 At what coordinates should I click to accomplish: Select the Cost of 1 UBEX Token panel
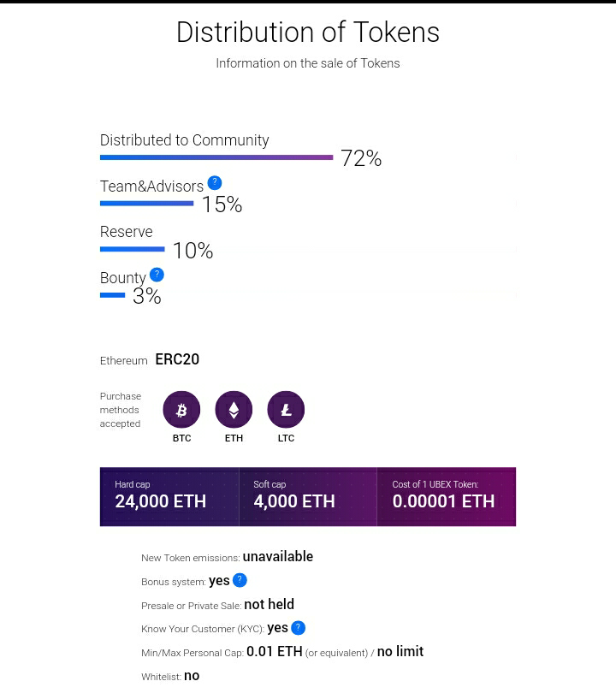click(446, 496)
